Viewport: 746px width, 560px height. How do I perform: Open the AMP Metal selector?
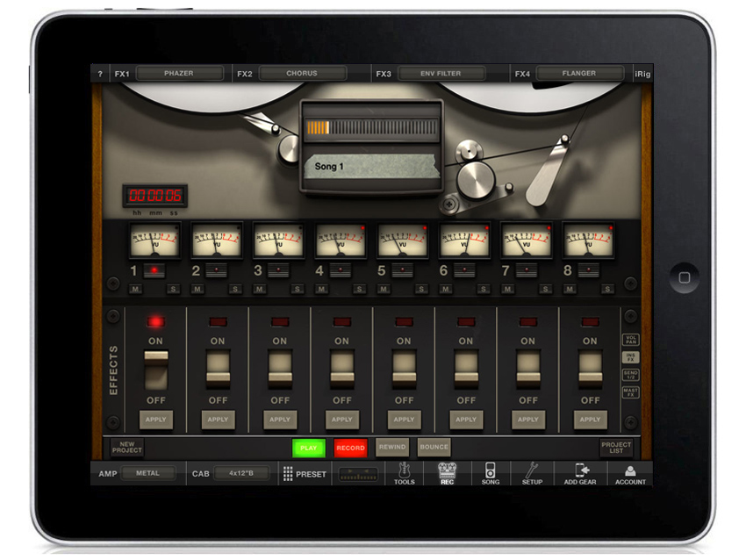point(148,473)
